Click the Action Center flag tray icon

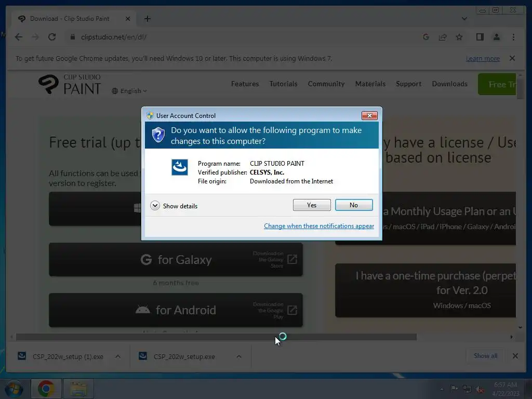454,389
